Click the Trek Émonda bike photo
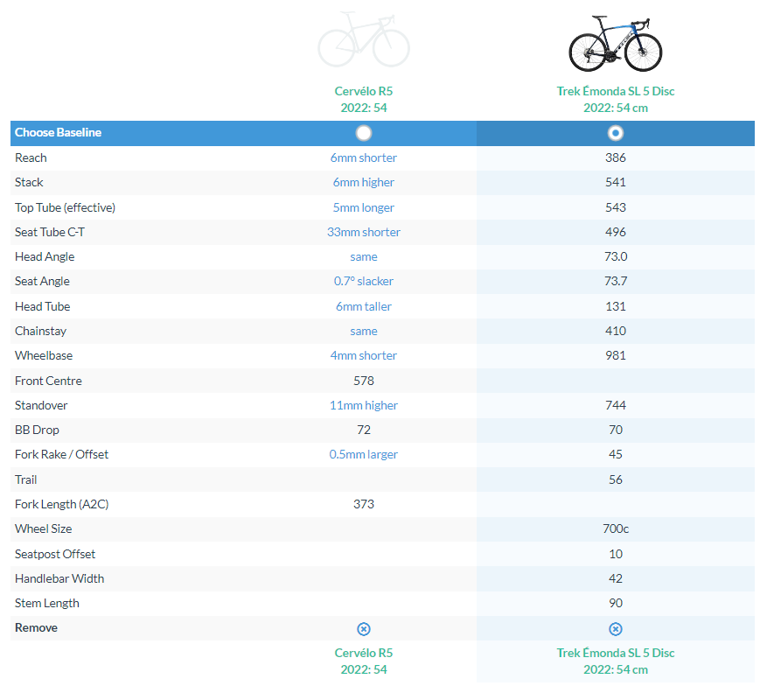760x700 pixels. pyautogui.click(x=615, y=44)
